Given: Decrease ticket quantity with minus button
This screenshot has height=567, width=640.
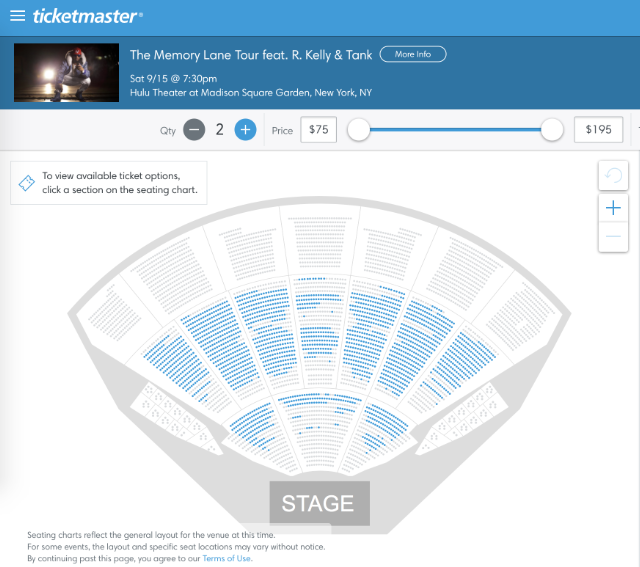Looking at the screenshot, I should click(194, 129).
